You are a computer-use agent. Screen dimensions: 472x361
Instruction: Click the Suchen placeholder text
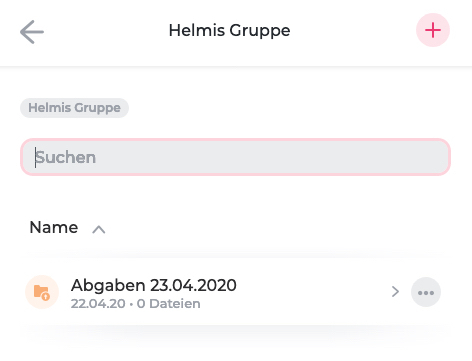click(x=66, y=157)
